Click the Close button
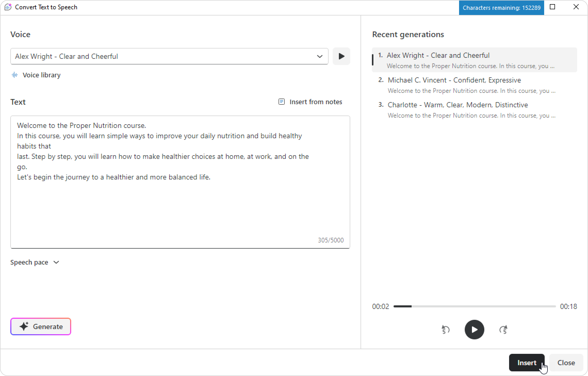The image size is (588, 376). click(566, 363)
